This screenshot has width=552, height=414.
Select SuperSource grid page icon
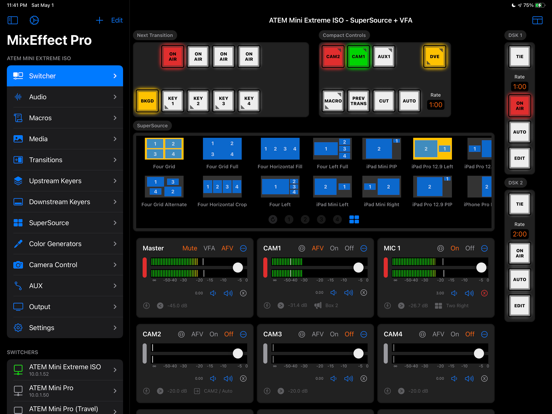click(x=354, y=219)
